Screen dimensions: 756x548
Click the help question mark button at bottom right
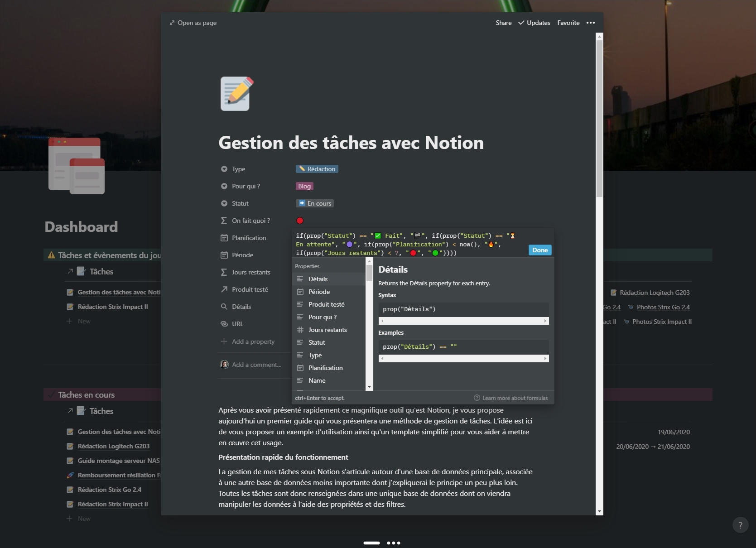[740, 525]
